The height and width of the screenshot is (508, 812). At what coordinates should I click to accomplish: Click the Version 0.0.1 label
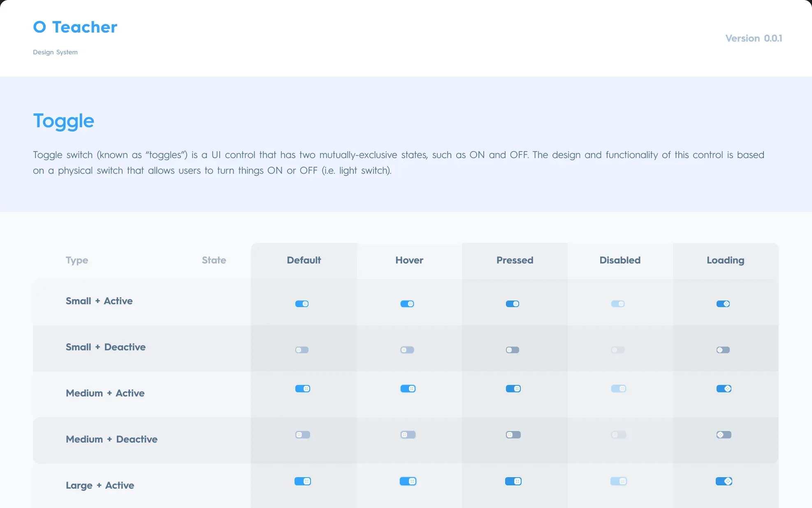[754, 38]
